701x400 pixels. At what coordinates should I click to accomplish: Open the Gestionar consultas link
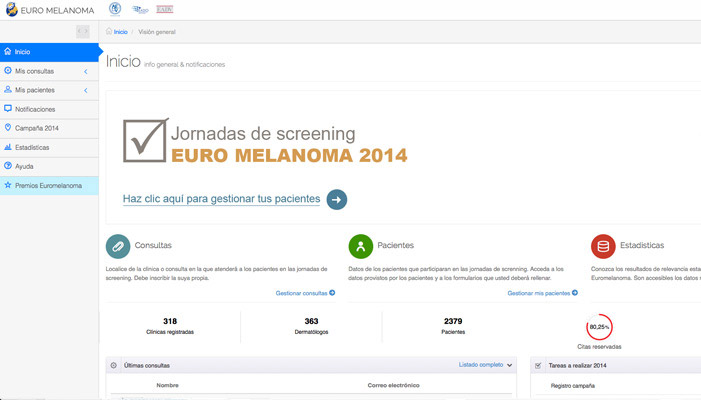[301, 293]
